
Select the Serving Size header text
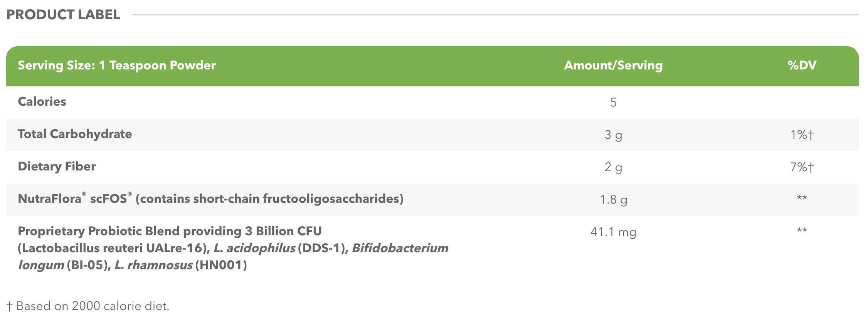117,65
